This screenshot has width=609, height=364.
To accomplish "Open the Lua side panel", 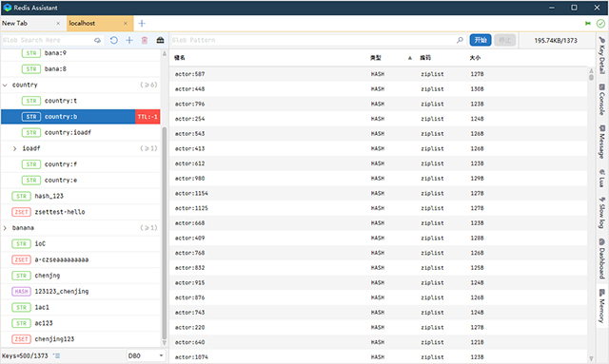I will pyautogui.click(x=602, y=178).
